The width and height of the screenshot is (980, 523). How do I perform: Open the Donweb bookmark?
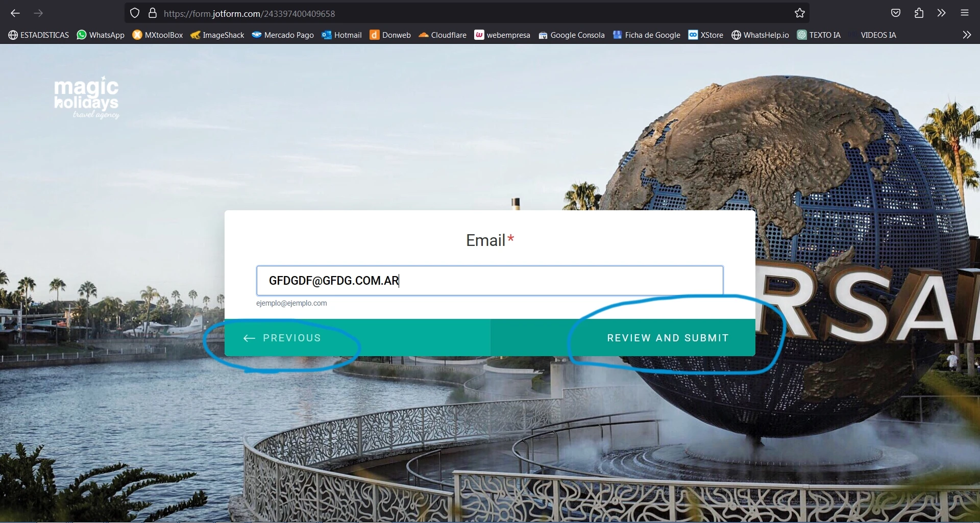tap(390, 35)
